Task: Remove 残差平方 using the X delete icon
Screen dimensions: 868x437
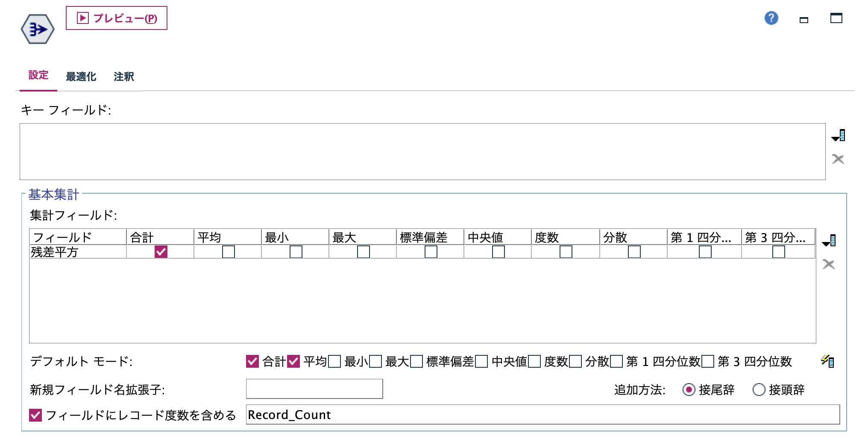Action: [x=828, y=265]
